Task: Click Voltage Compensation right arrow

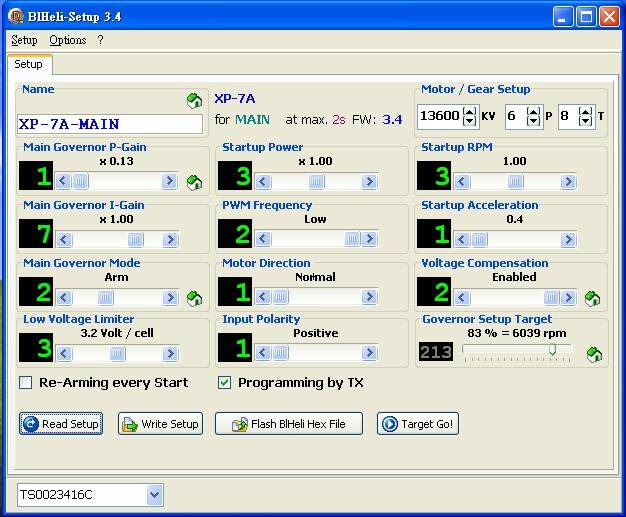Action: pos(568,297)
